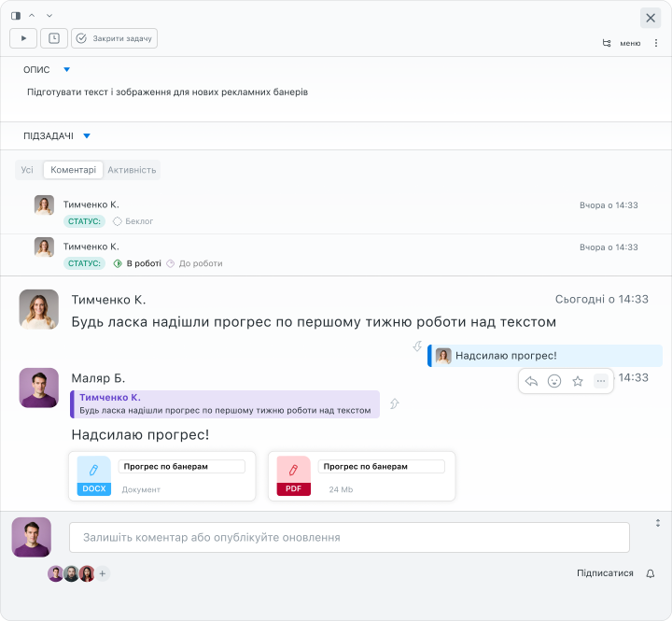672x621 pixels.
Task: Click the До роботи status icon
Action: (x=170, y=263)
